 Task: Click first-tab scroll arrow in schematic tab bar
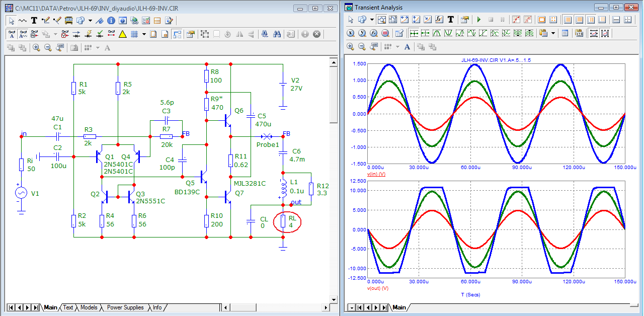(x=11, y=307)
